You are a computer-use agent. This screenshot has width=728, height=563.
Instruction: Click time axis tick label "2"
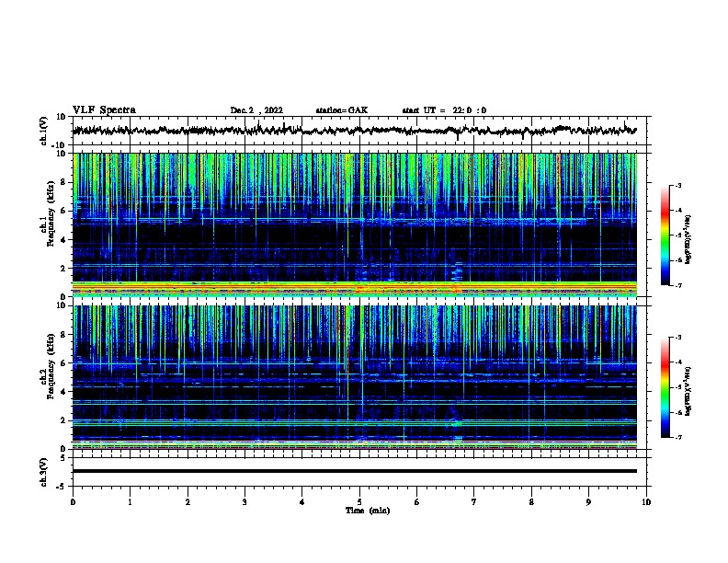tap(188, 501)
